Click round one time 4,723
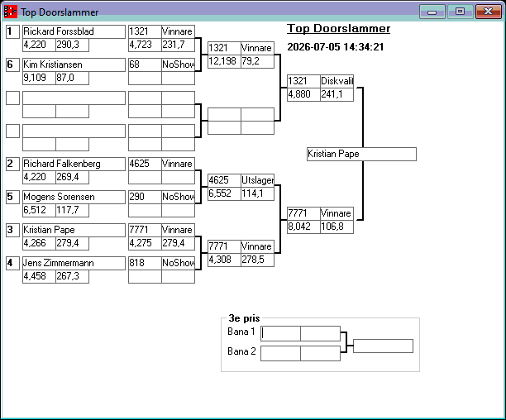This screenshot has height=420, width=506. point(145,45)
